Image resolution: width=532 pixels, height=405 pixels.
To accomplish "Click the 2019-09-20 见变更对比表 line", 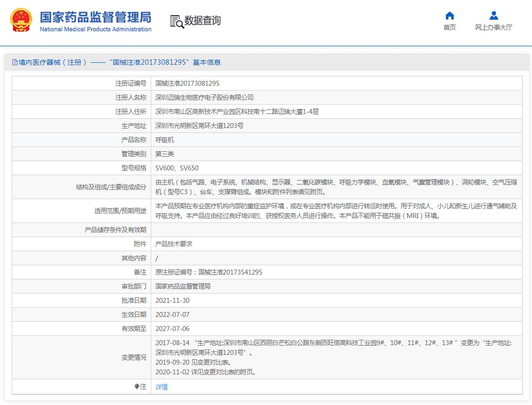I will point(194,362).
